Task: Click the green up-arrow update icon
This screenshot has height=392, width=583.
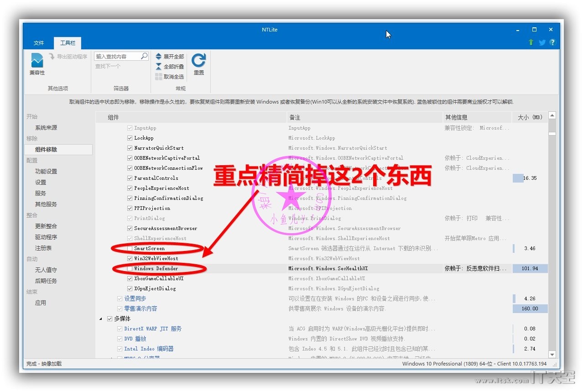Action: pos(531,42)
